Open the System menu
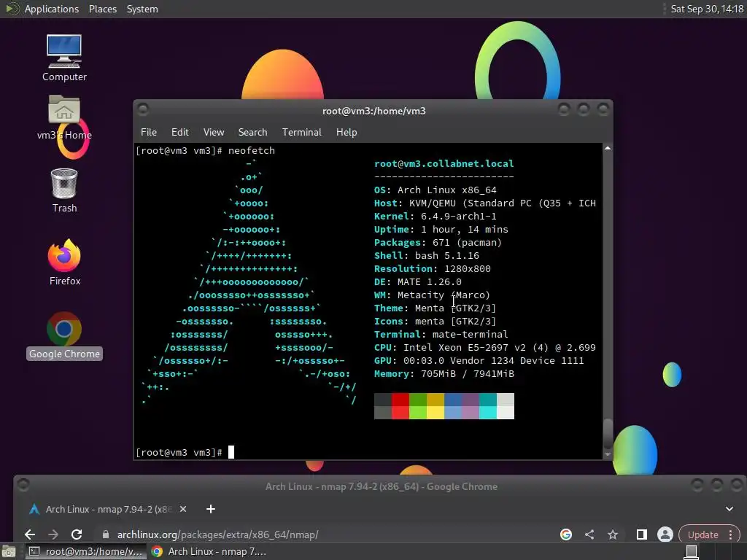 pos(142,9)
